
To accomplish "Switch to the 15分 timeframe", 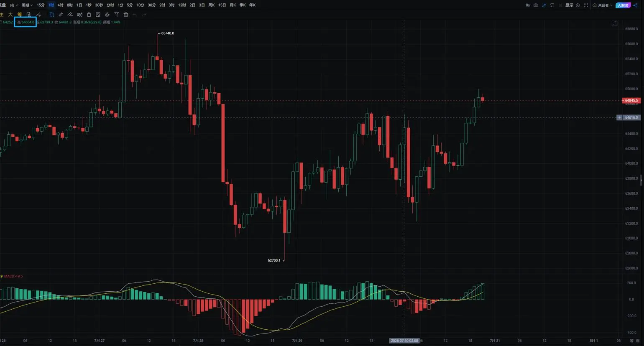I will pos(41,5).
